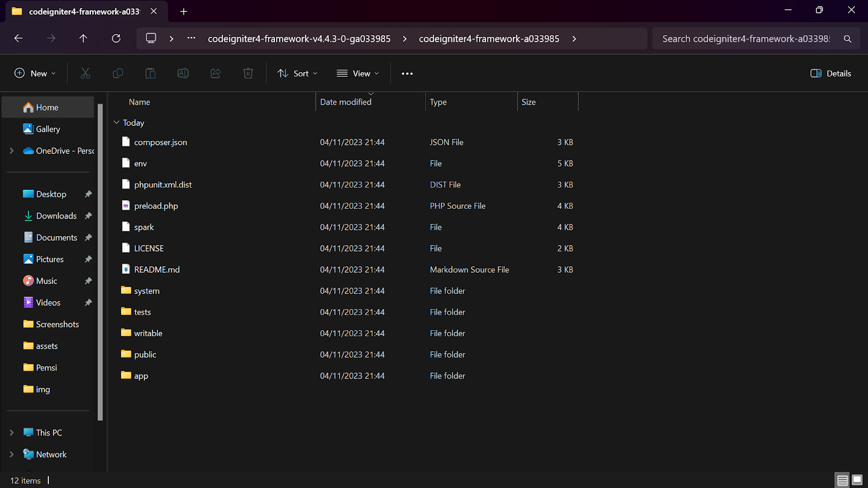This screenshot has width=868, height=488.
Task: Select the system folder icon
Action: pyautogui.click(x=126, y=290)
